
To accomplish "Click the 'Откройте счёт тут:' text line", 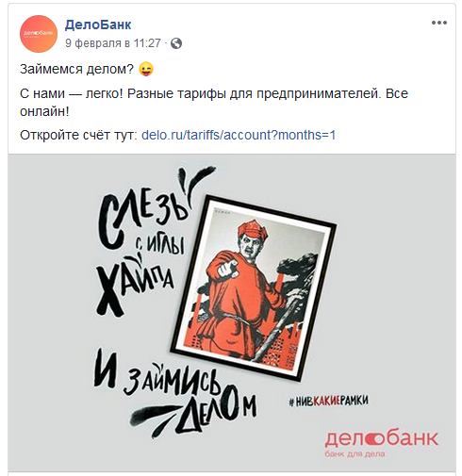I will (x=78, y=135).
